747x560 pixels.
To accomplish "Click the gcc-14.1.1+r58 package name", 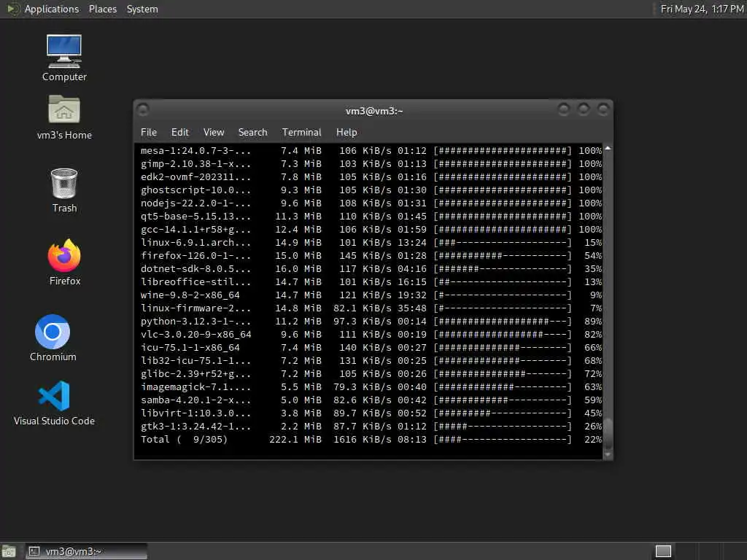I will pos(196,230).
